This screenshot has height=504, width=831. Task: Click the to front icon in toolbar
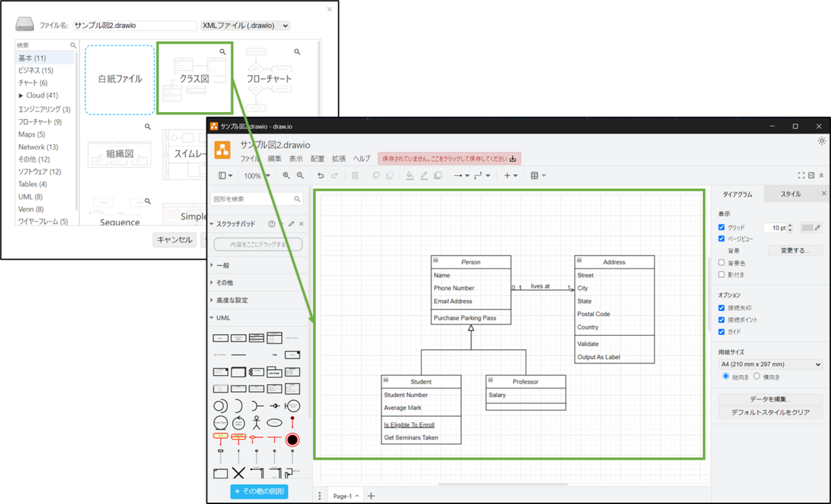375,176
